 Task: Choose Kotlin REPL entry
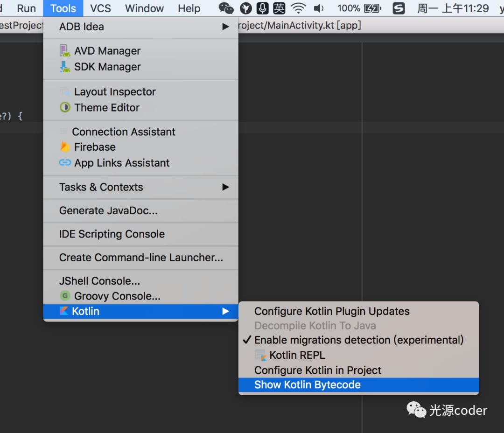point(359,355)
